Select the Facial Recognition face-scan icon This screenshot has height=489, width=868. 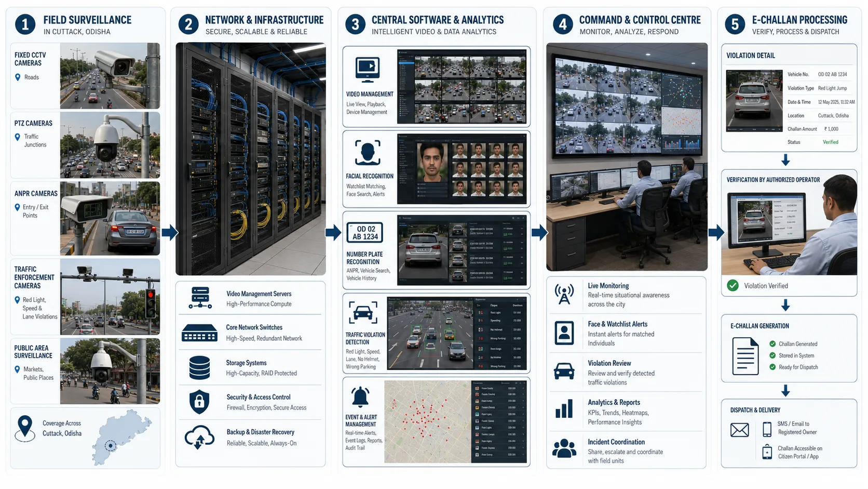(368, 152)
